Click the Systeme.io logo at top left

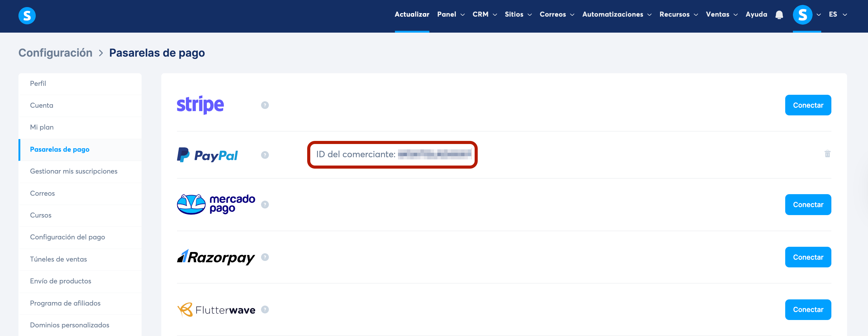[x=27, y=15]
